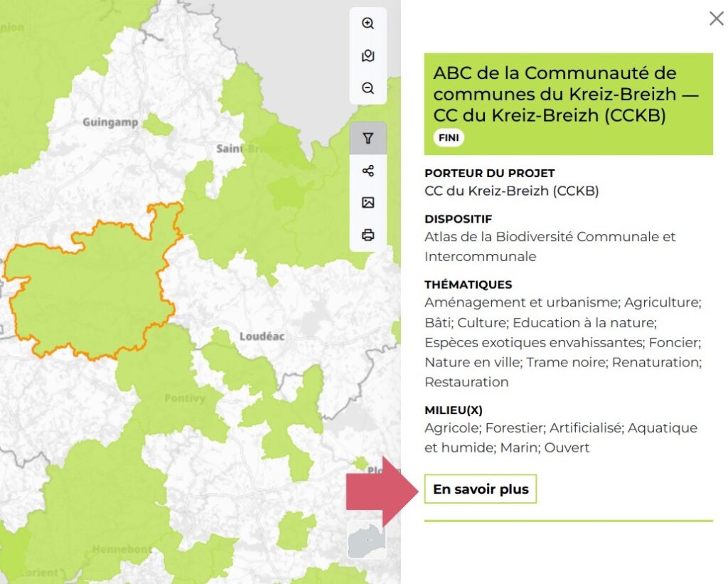The image size is (728, 584).
Task: Close the Kreiz-Breizh project panel
Action: click(716, 18)
